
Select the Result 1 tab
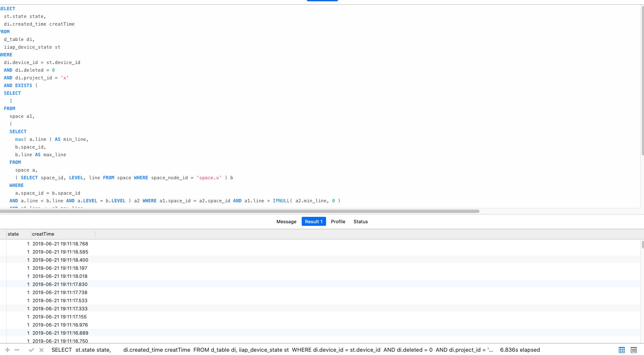click(314, 222)
